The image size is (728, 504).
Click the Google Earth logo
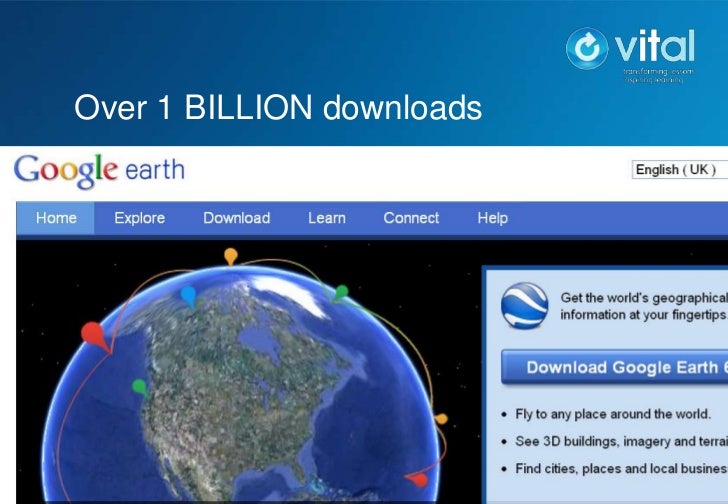99,171
